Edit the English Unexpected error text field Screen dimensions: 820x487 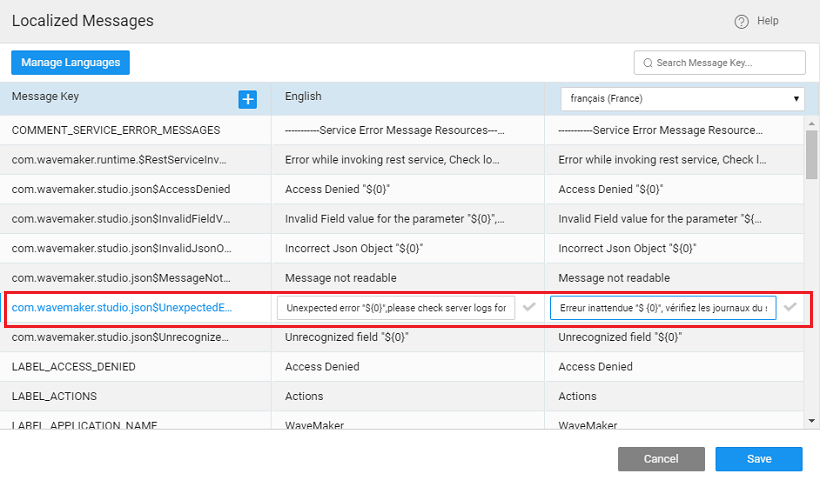point(396,308)
